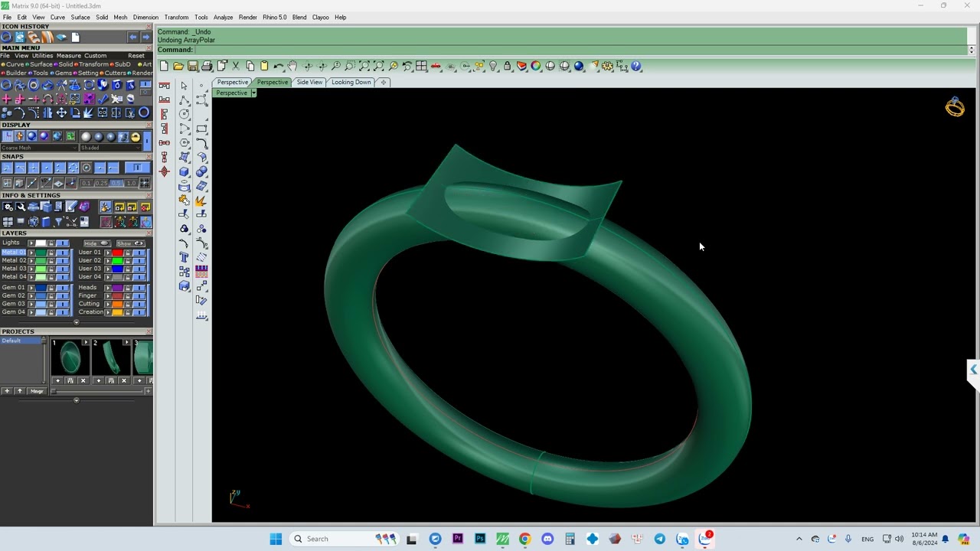Viewport: 980px width, 551px height.
Task: Add new viewport tab with plus button
Action: pos(384,82)
